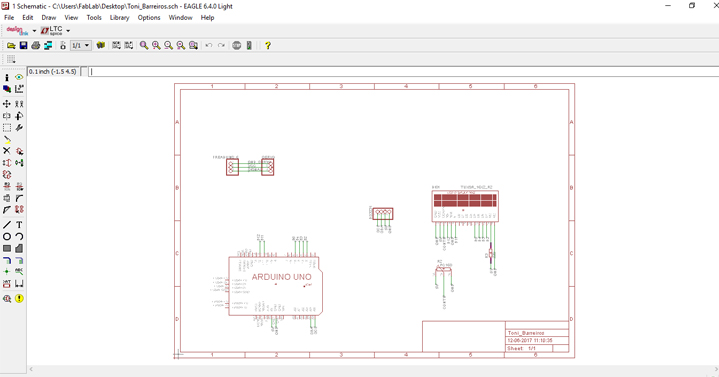Select the Change wrench tool
Image resolution: width=719 pixels, height=377 pixels.
click(19, 128)
